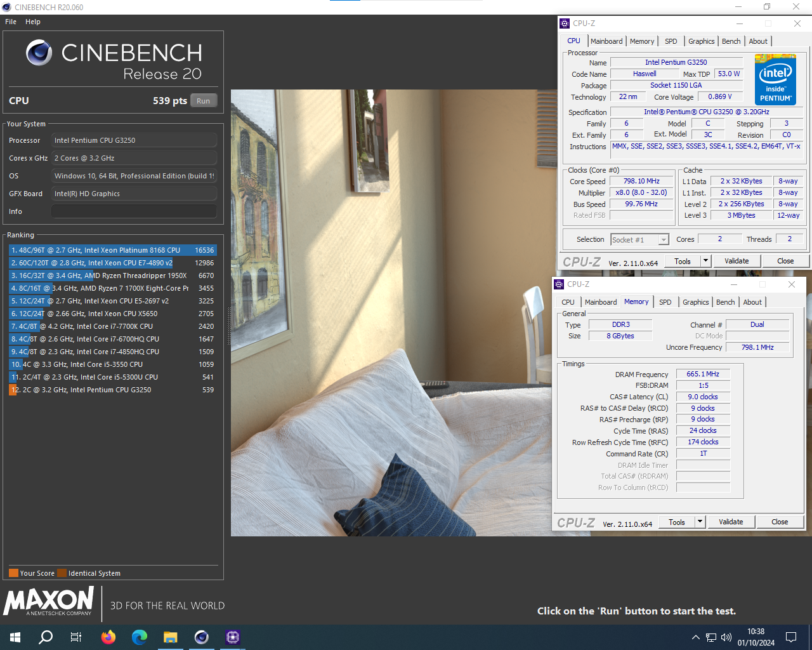Select ranking row AMD Ryzen Threadripper 1950X
Viewport: 812px width, 650px height.
pos(113,275)
